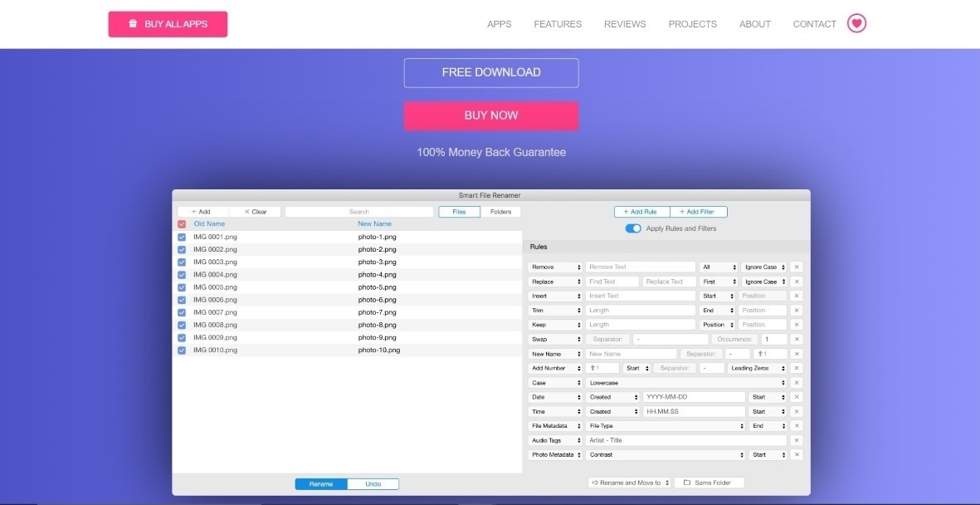Click the folder icon on Same Folder button
This screenshot has width=980, height=505.
coord(685,482)
